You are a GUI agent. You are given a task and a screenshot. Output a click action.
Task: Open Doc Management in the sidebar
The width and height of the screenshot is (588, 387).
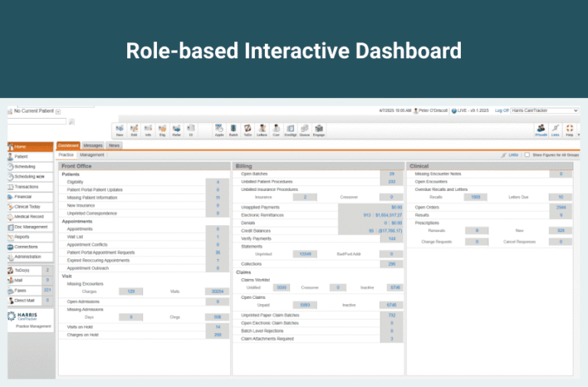click(31, 227)
